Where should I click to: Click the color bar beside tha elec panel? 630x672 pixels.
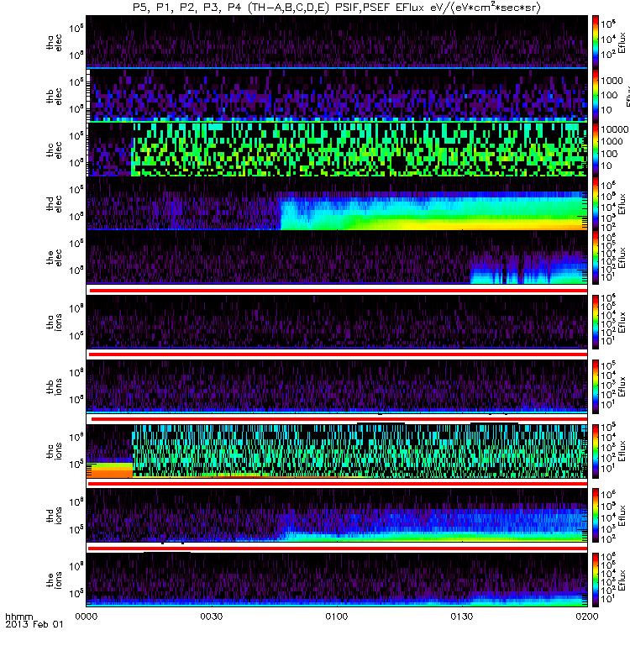tap(596, 41)
